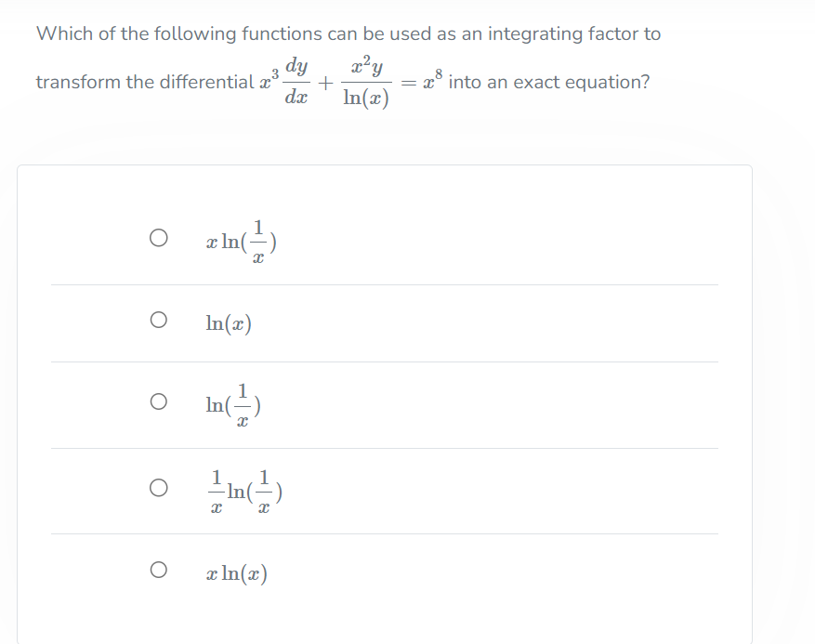
Task: Select the radio button for x ln(1/x)
Action: (x=158, y=238)
